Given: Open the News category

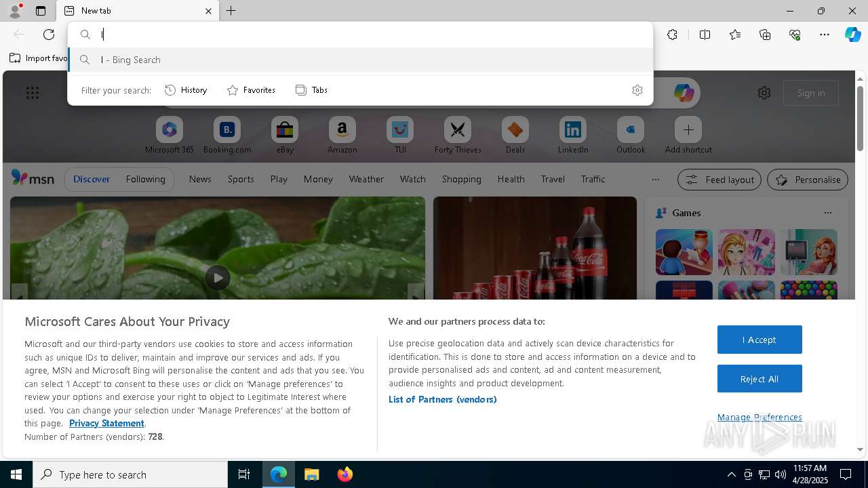Looking at the screenshot, I should [200, 179].
